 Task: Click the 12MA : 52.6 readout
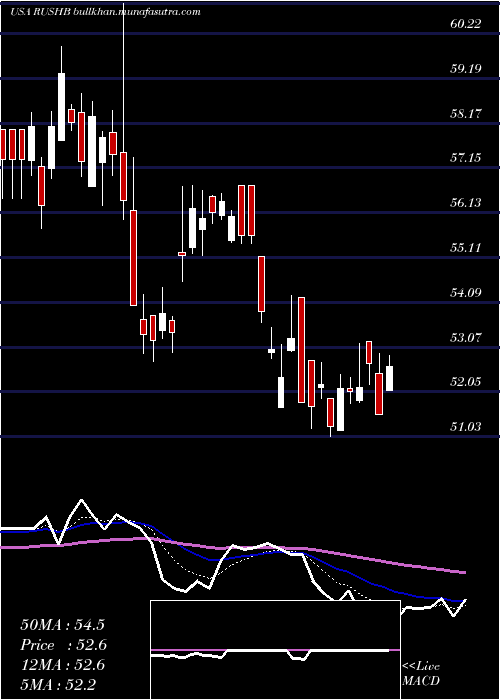[62, 665]
